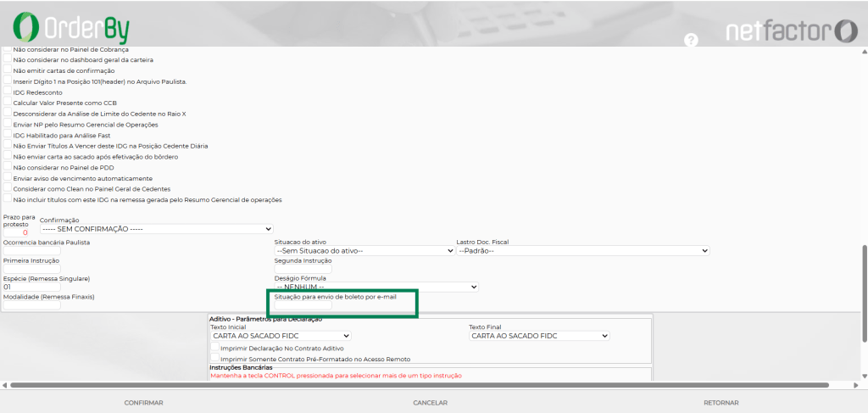Expand the 'Situacao do ativo' dropdown
The width and height of the screenshot is (868, 413).
tap(364, 251)
